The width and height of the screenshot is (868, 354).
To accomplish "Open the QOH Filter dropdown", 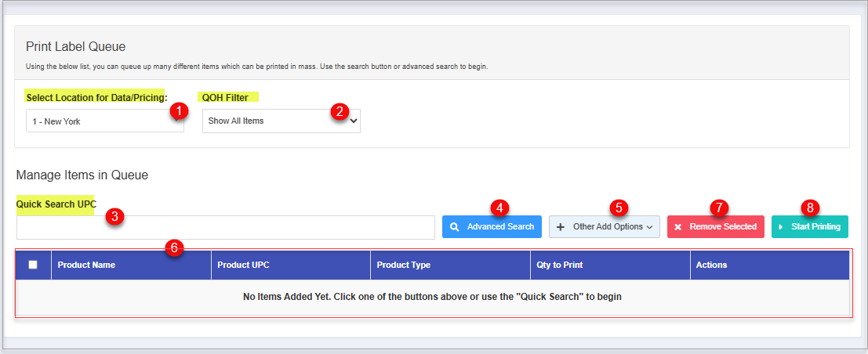I will [281, 121].
